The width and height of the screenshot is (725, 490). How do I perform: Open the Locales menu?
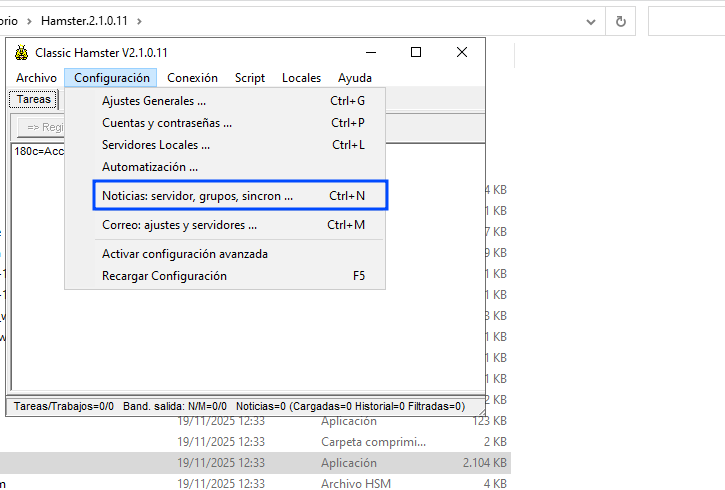[301, 78]
